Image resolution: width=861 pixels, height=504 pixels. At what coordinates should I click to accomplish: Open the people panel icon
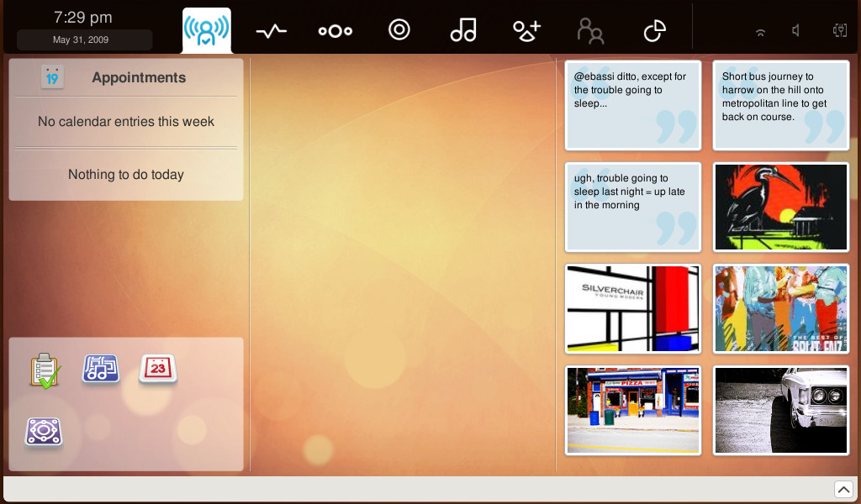tap(590, 31)
